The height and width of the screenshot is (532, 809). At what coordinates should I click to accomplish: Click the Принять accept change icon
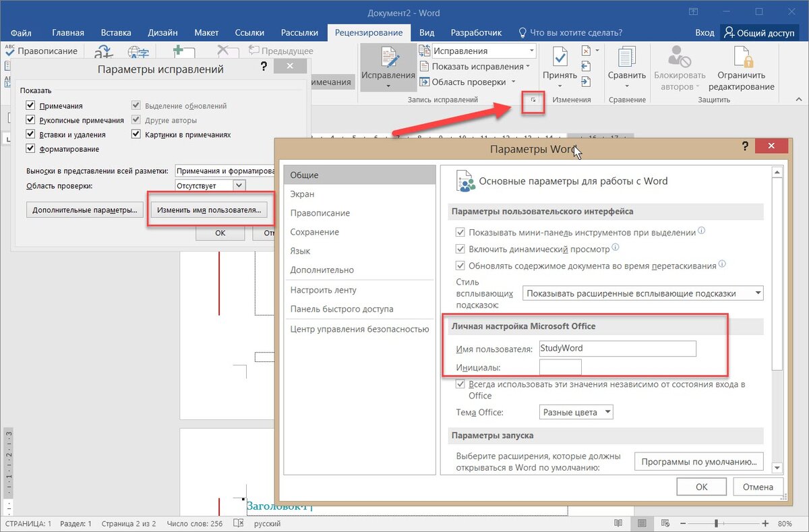tap(560, 58)
